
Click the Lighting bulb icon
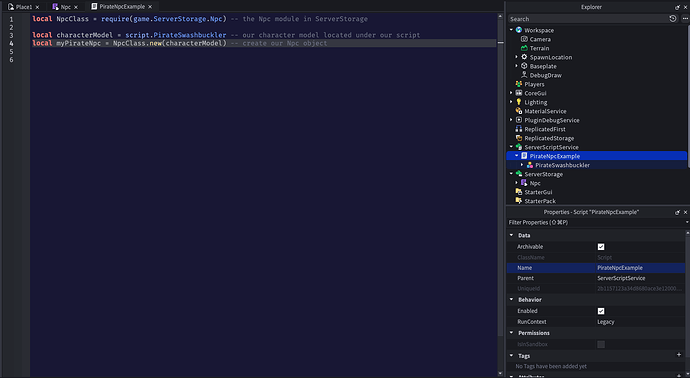click(519, 102)
